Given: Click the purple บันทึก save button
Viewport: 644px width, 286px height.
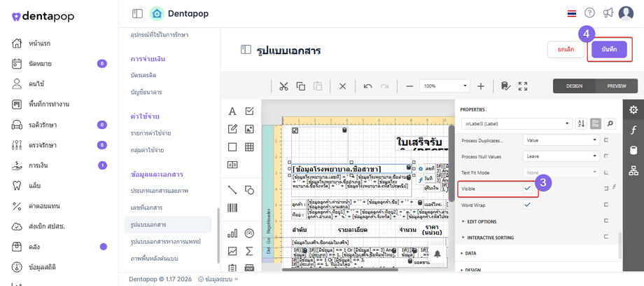Looking at the screenshot, I should pyautogui.click(x=609, y=49).
